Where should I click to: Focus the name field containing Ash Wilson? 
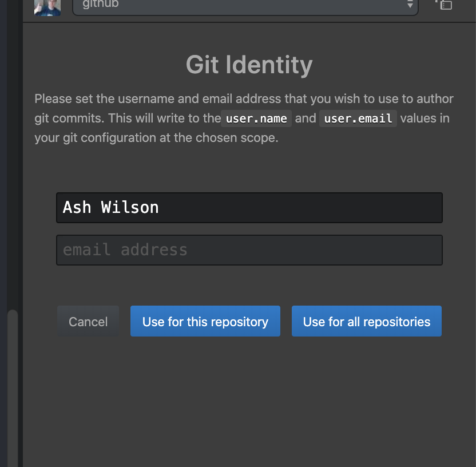(249, 208)
